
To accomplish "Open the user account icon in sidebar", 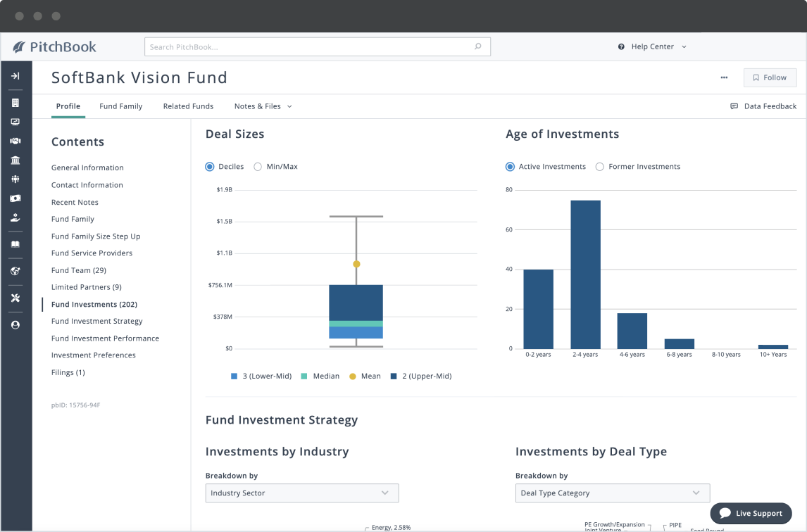I will tap(15, 324).
